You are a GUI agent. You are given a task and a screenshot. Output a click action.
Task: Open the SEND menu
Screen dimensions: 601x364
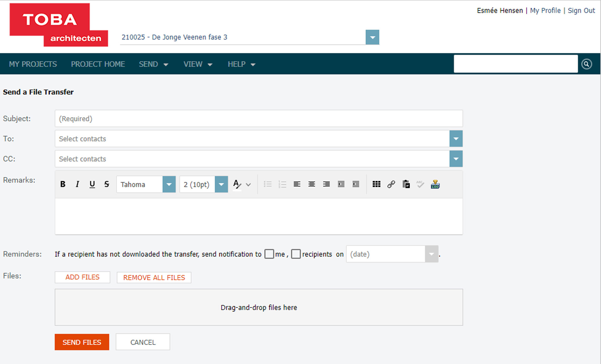point(154,64)
